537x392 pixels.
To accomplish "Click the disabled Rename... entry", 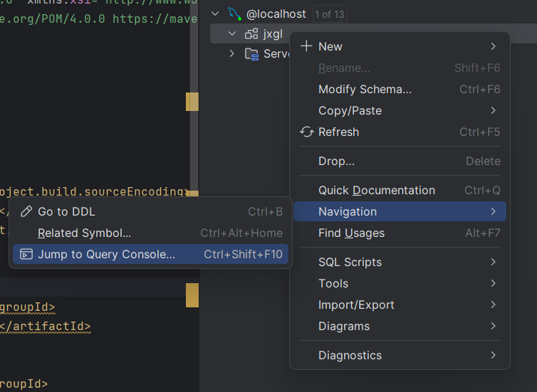I will [x=400, y=68].
